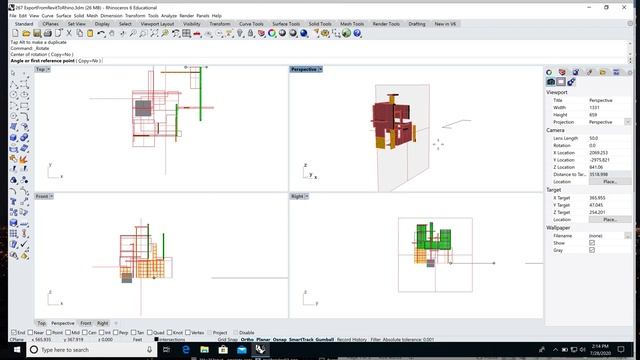Switch to the CPlanes toolbar tab
The height and width of the screenshot is (360, 640).
(51, 24)
